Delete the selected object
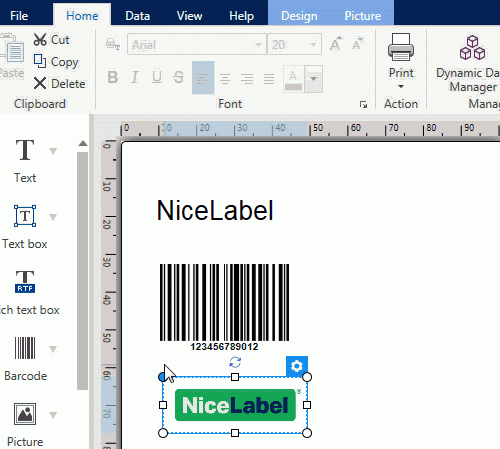This screenshot has width=500, height=449. [x=59, y=83]
